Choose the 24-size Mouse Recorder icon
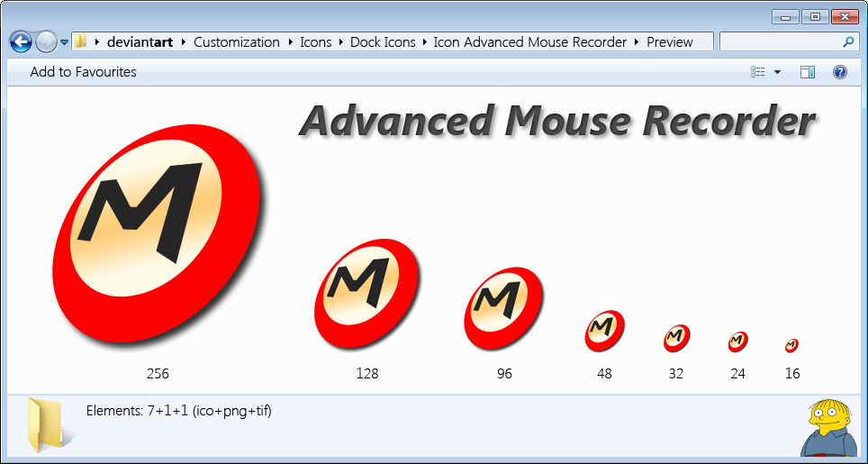Screen dimensions: 868x464 click(x=738, y=341)
